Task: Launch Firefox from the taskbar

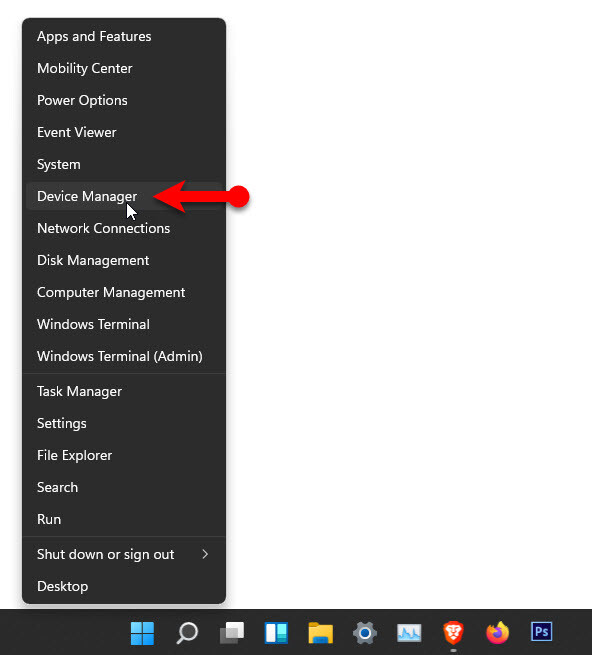Action: tap(498, 633)
